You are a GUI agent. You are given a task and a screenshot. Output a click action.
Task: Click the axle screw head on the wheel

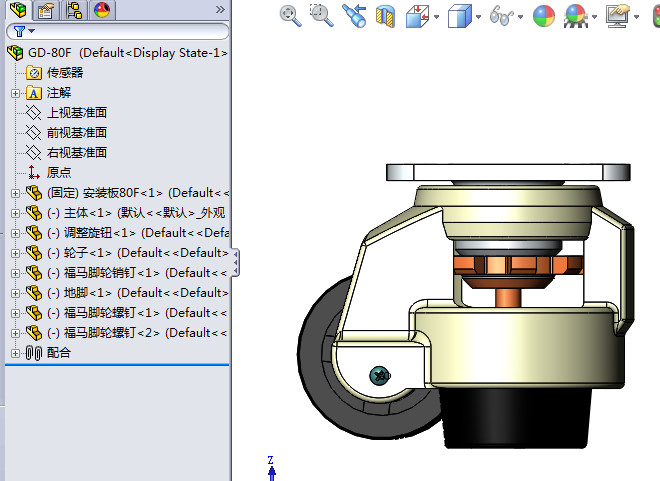[x=380, y=375]
